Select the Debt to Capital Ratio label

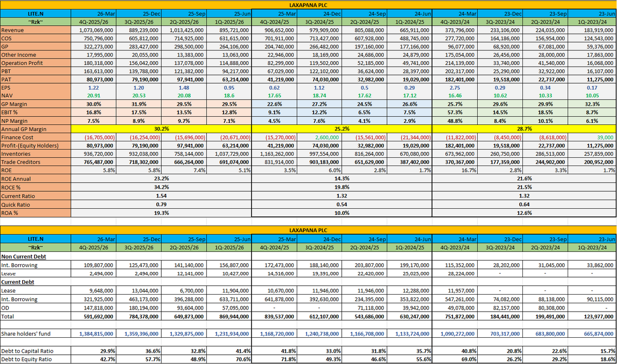tap(28, 350)
